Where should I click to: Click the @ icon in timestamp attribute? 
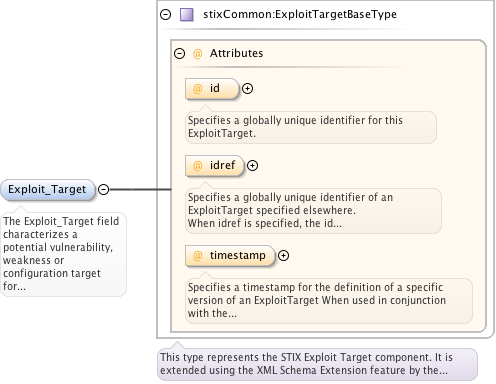(x=198, y=256)
